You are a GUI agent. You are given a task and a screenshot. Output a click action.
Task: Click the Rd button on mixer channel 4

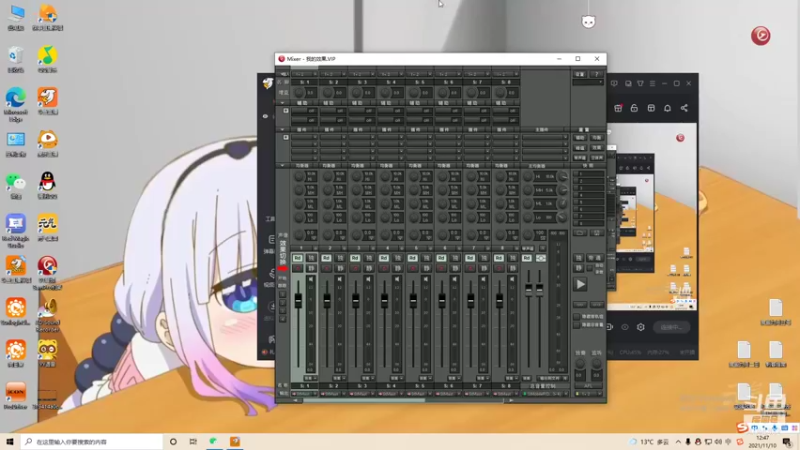(x=384, y=258)
